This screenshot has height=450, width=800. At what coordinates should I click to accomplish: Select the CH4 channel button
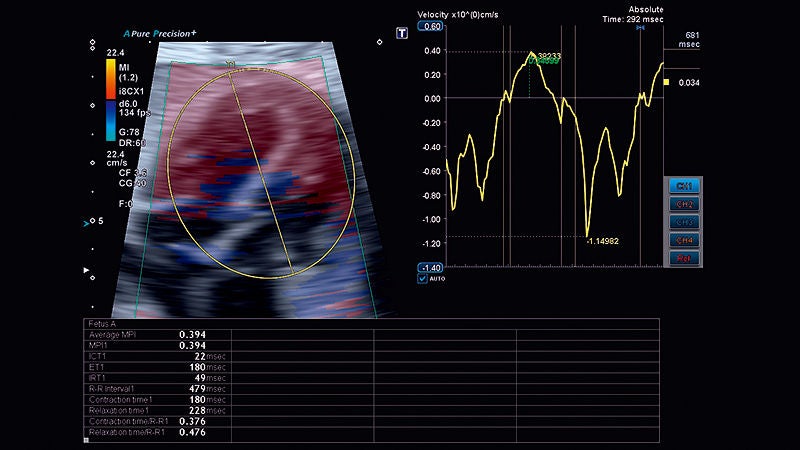coord(684,240)
